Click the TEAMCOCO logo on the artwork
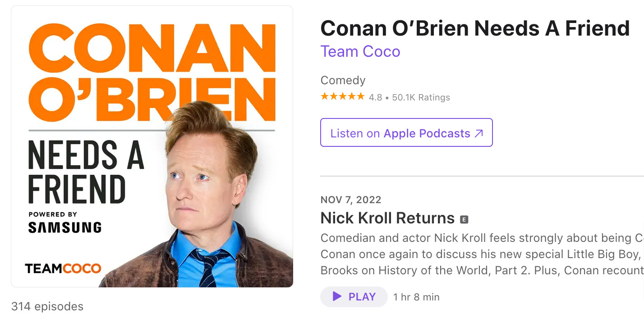This screenshot has width=644, height=318. 62,268
